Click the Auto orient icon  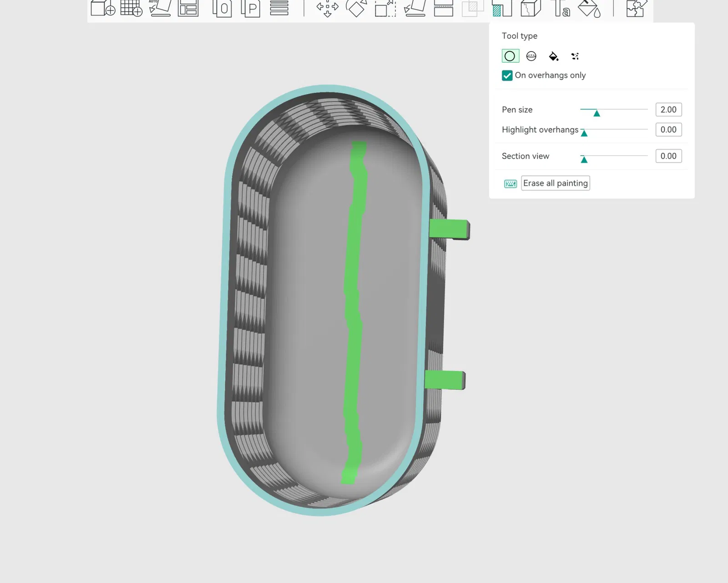click(160, 8)
